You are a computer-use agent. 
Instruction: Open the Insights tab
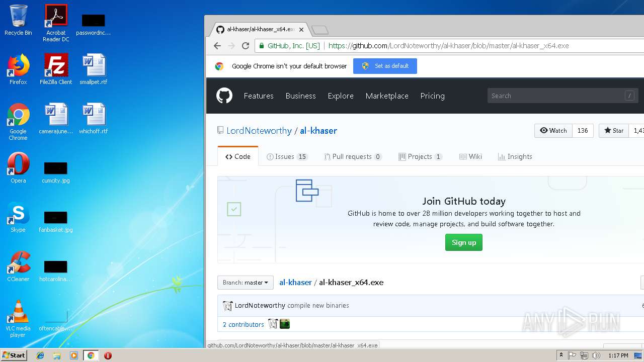pyautogui.click(x=515, y=156)
